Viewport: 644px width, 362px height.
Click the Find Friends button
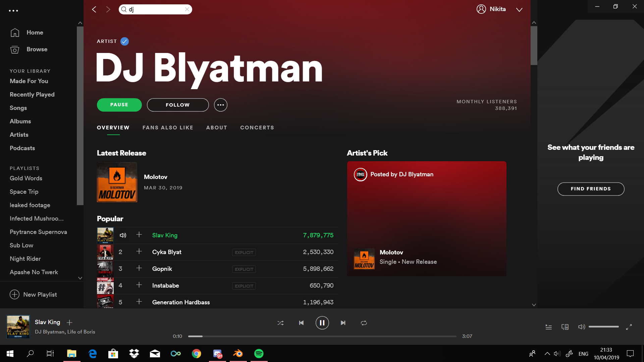pyautogui.click(x=591, y=189)
